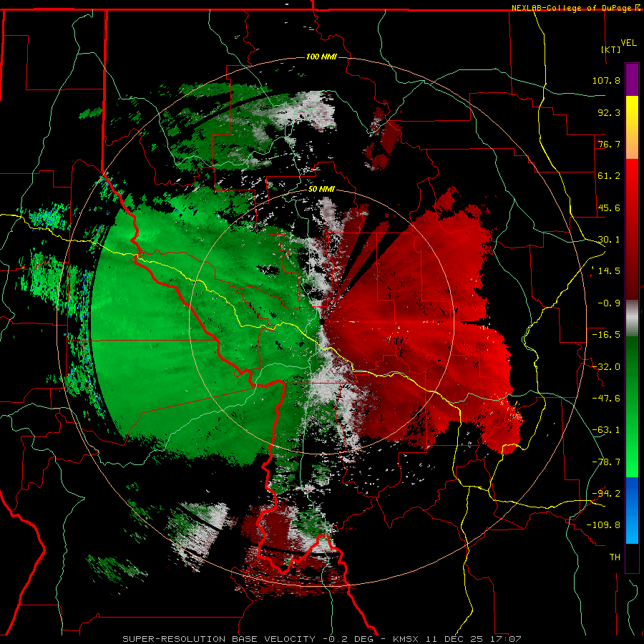Select the 61.2 legend value
The height and width of the screenshot is (644, 644).
[609, 176]
